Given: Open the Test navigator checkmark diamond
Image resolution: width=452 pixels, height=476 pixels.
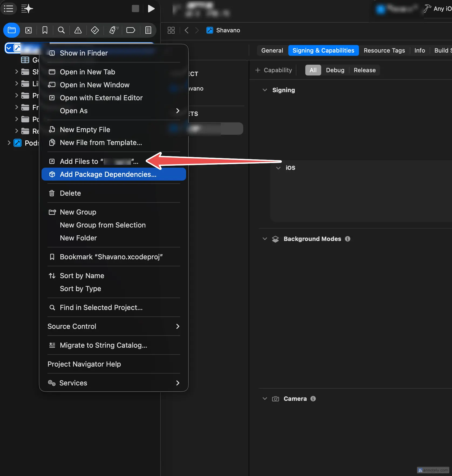Looking at the screenshot, I should click(x=95, y=30).
